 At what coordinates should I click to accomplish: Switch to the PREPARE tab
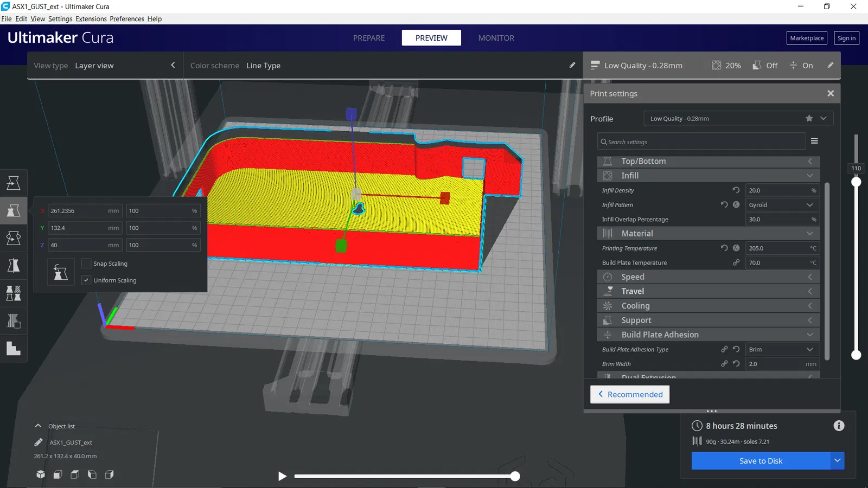pyautogui.click(x=369, y=38)
